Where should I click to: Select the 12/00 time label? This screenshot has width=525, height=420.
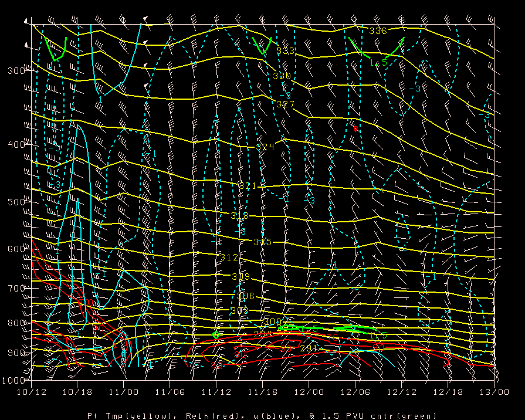pos(309,391)
